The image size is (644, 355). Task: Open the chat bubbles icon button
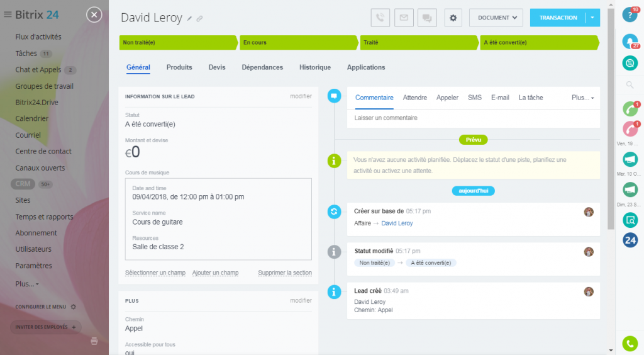(x=427, y=18)
